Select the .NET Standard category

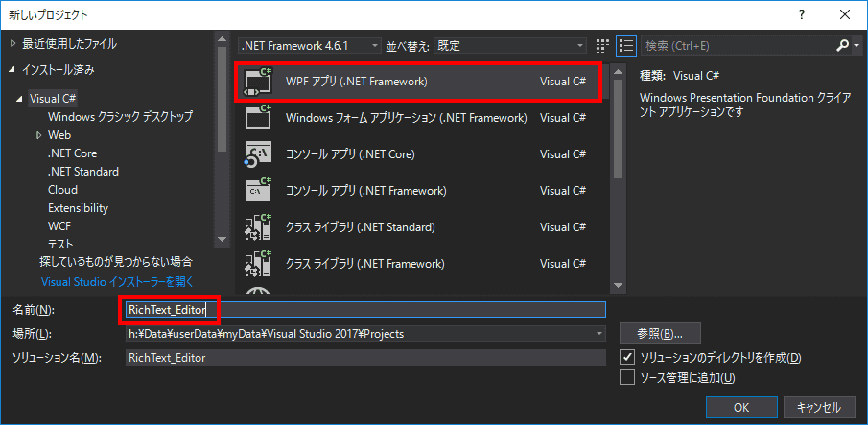coord(83,172)
